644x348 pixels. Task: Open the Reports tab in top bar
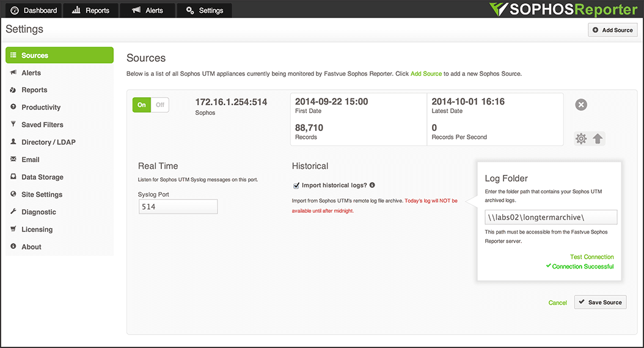[90, 10]
